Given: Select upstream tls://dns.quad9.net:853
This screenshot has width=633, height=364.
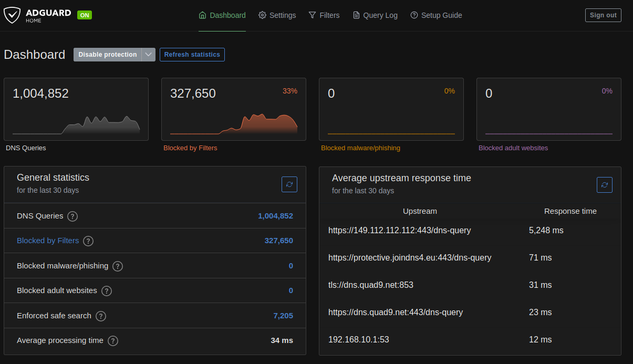Looking at the screenshot, I should point(371,285).
